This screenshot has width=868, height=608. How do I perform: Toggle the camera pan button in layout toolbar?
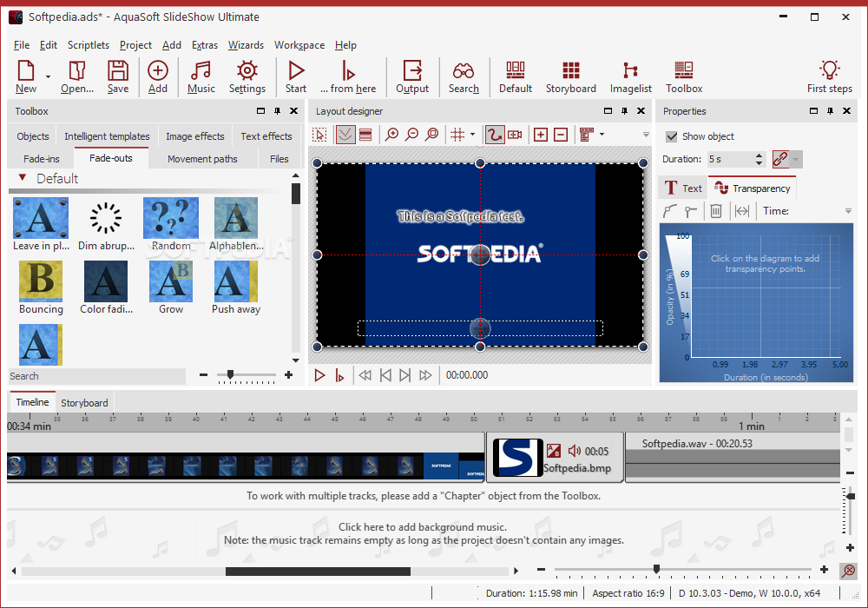515,135
